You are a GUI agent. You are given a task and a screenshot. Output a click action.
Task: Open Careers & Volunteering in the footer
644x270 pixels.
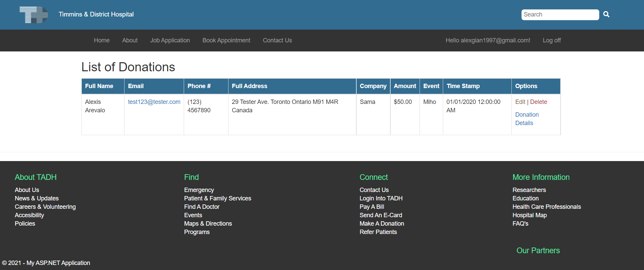click(45, 207)
